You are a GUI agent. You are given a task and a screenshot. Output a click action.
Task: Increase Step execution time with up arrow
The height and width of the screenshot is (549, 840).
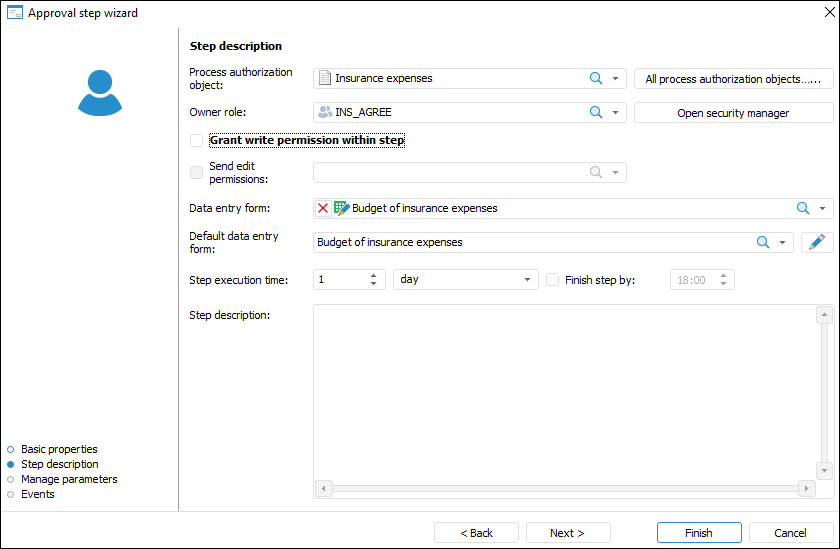pos(374,275)
